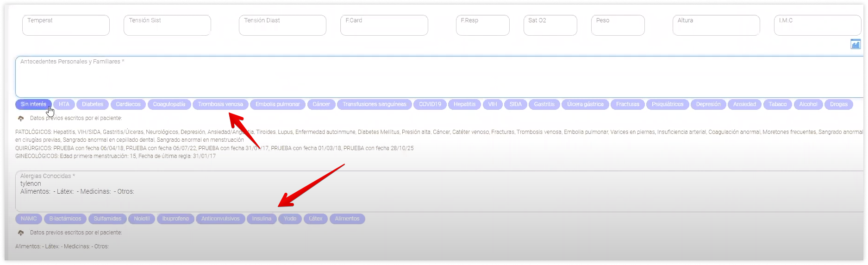Add the Yodo allergy tag
Screen dimensions: 868x265
(x=290, y=219)
